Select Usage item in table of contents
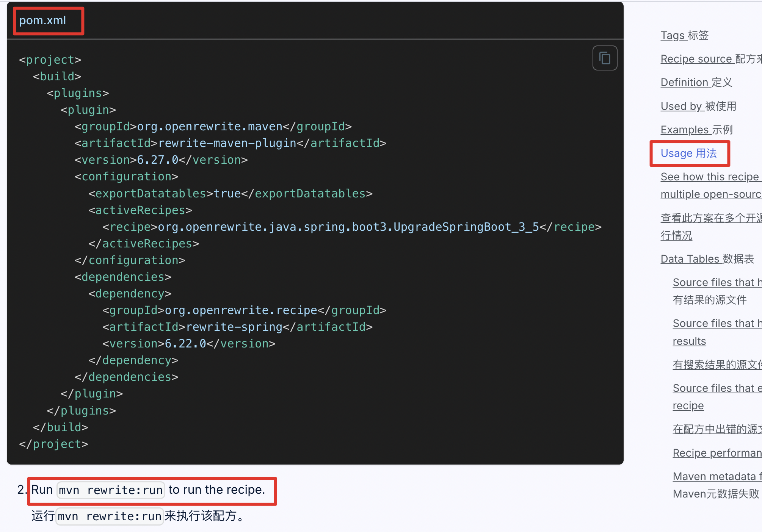The image size is (762, 532). click(x=688, y=153)
